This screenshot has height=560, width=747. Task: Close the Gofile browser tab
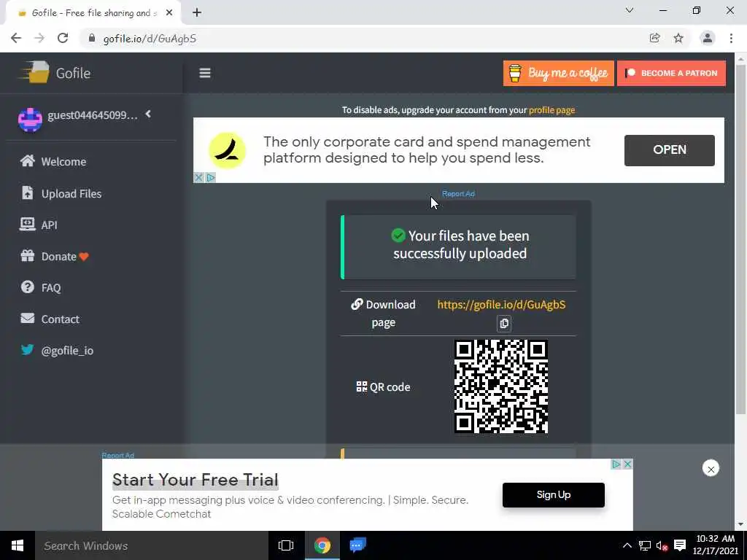pos(169,13)
